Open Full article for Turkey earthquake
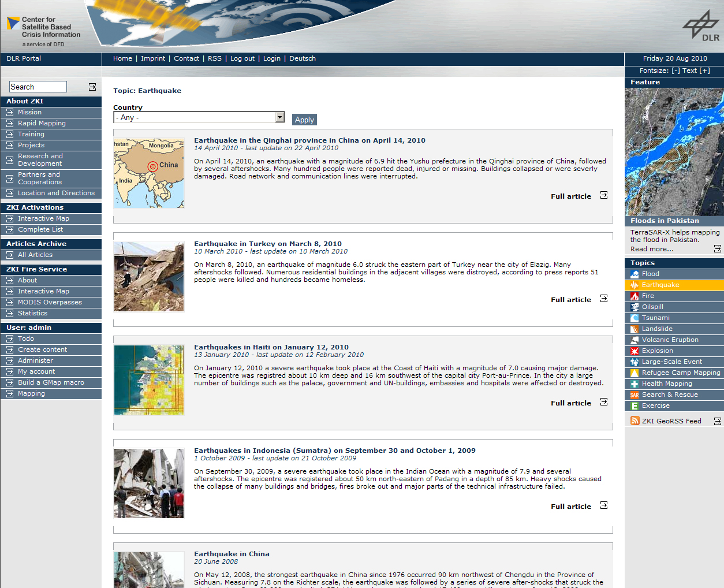 tap(570, 300)
